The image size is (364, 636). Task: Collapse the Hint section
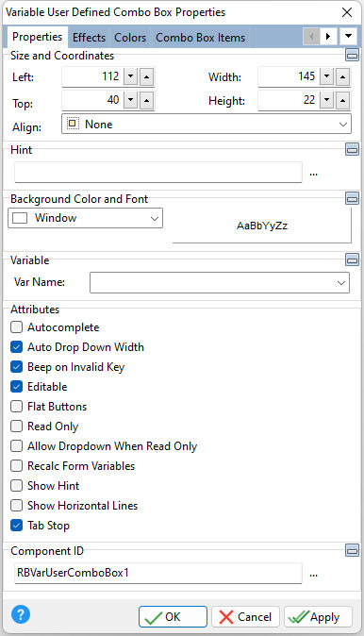pyautogui.click(x=352, y=149)
